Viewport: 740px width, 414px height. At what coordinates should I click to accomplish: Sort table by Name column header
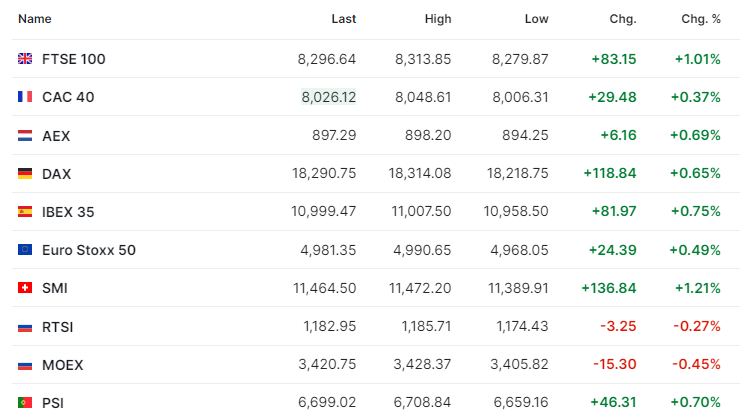pyautogui.click(x=34, y=19)
